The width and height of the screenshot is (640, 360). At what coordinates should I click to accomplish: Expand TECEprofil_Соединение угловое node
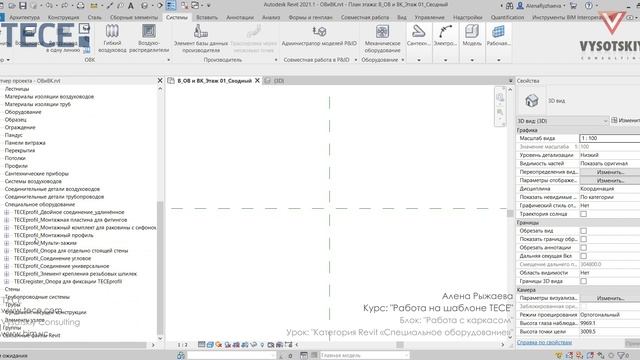[x=7, y=258]
